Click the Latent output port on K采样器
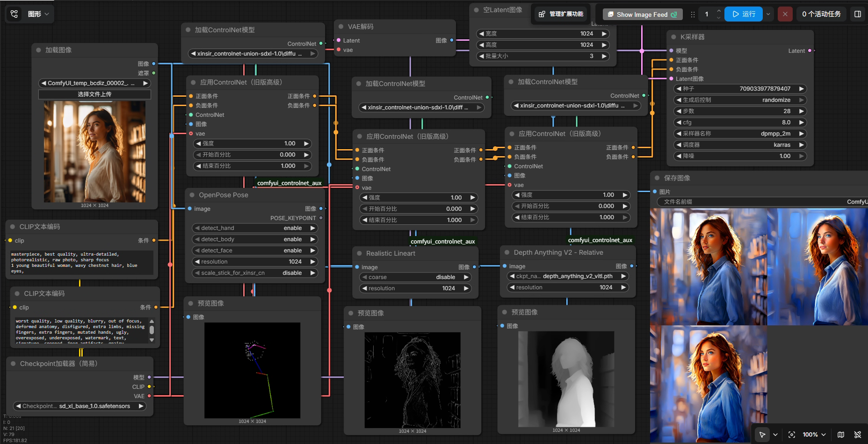The width and height of the screenshot is (868, 444). pos(810,50)
